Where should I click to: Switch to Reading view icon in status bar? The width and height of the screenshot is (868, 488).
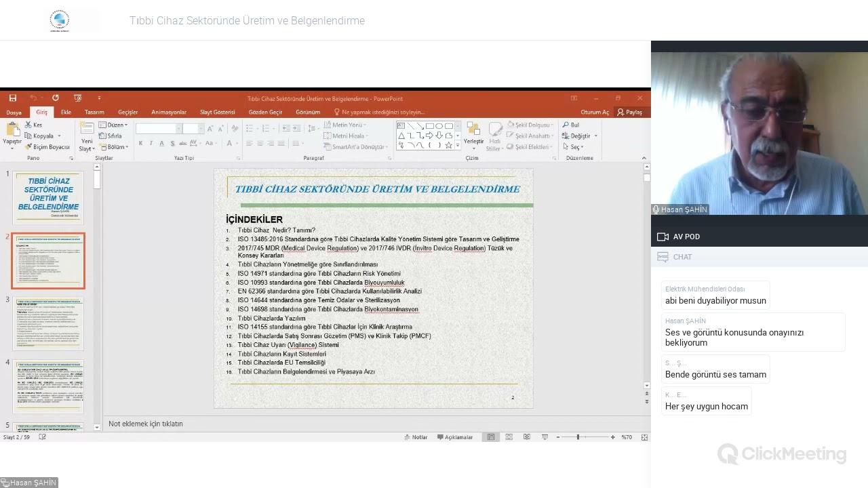(526, 437)
